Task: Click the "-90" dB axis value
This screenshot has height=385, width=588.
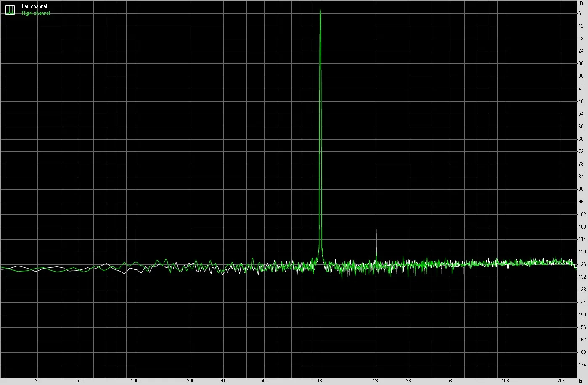Action: pos(580,189)
